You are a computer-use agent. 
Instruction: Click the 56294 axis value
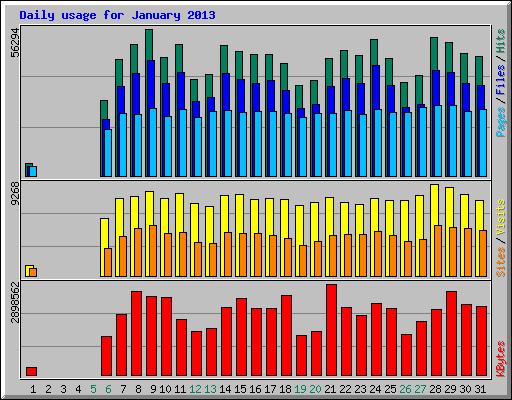tap(16, 42)
